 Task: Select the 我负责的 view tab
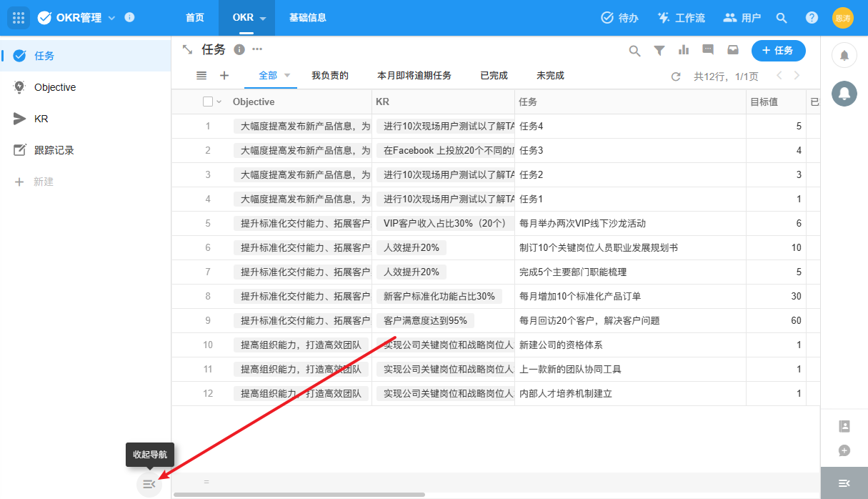click(x=330, y=76)
